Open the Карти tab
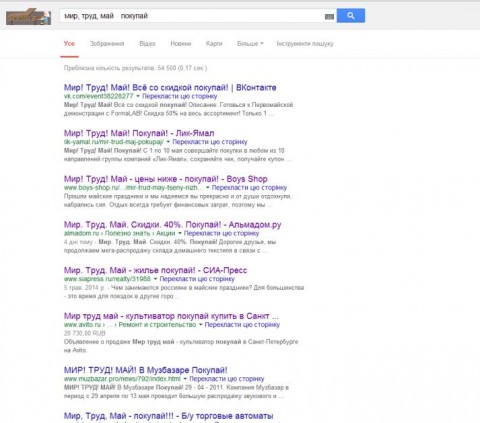This screenshot has width=480, height=423. (214, 44)
